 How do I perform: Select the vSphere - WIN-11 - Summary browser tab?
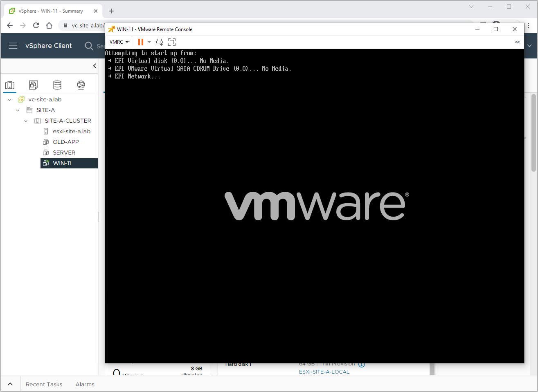(x=53, y=11)
